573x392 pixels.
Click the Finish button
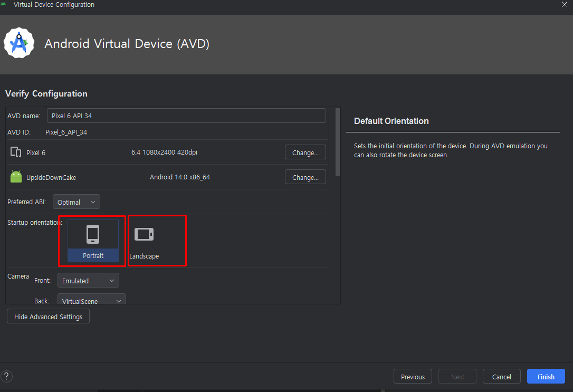pos(546,376)
